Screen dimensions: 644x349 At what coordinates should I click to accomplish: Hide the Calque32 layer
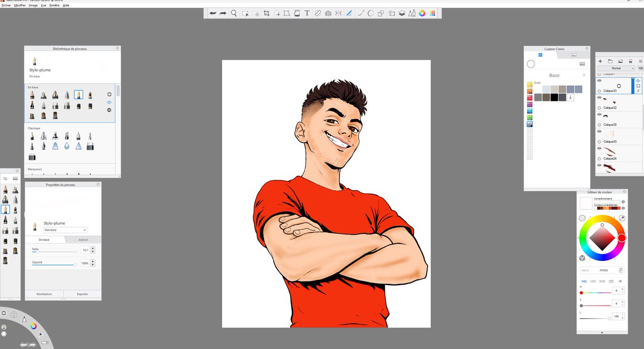599,98
